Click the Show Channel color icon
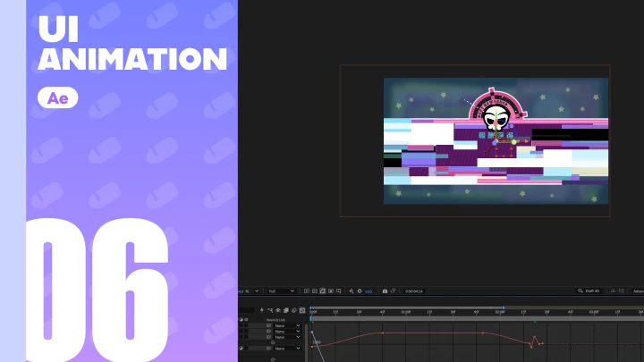644x362 pixels. 352,291
